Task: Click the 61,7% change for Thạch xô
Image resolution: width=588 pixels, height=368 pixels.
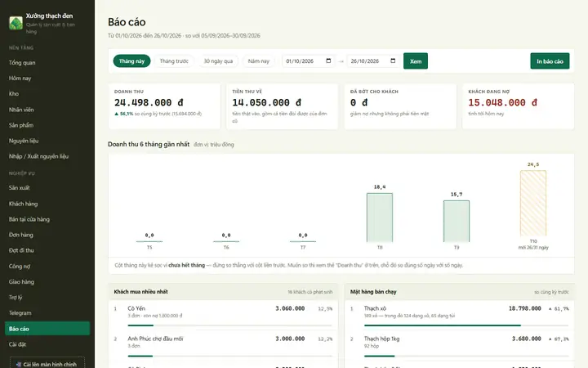Action: pos(559,308)
